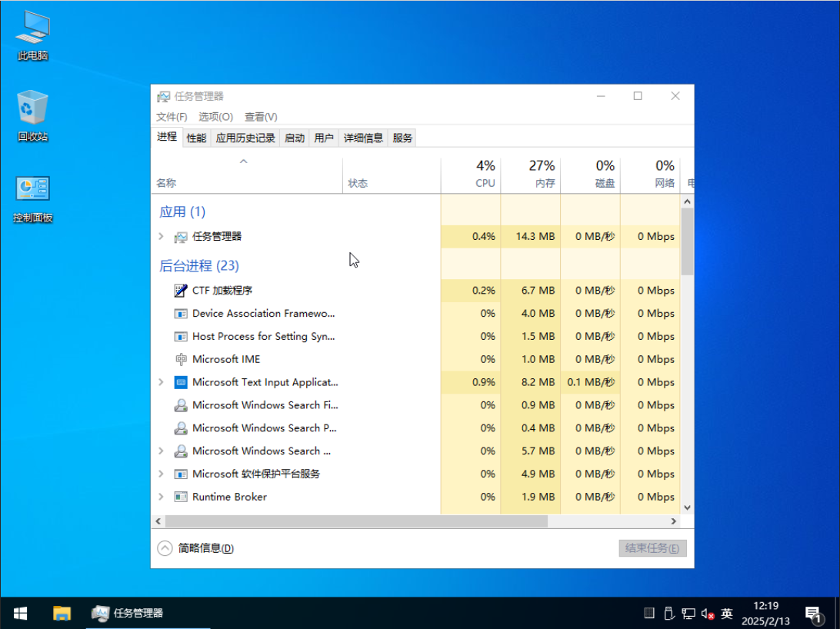840x629 pixels.
Task: Click the CTF 加载程序 process icon
Action: [x=181, y=291]
